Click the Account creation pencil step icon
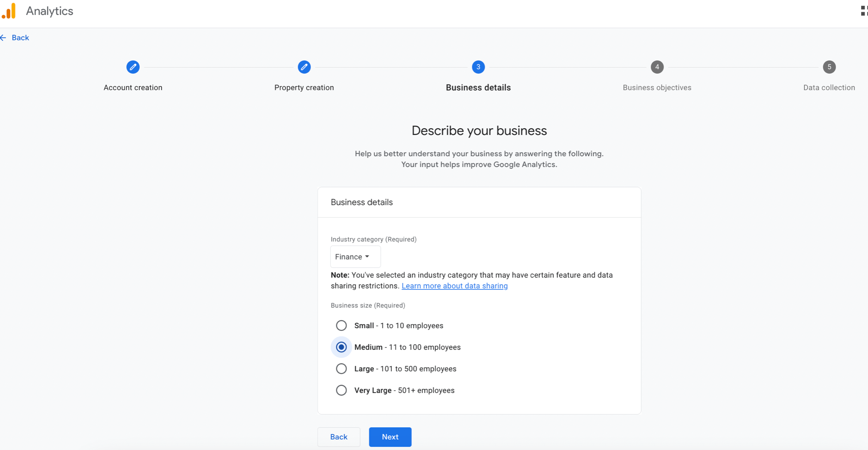This screenshot has width=868, height=450. click(x=133, y=67)
